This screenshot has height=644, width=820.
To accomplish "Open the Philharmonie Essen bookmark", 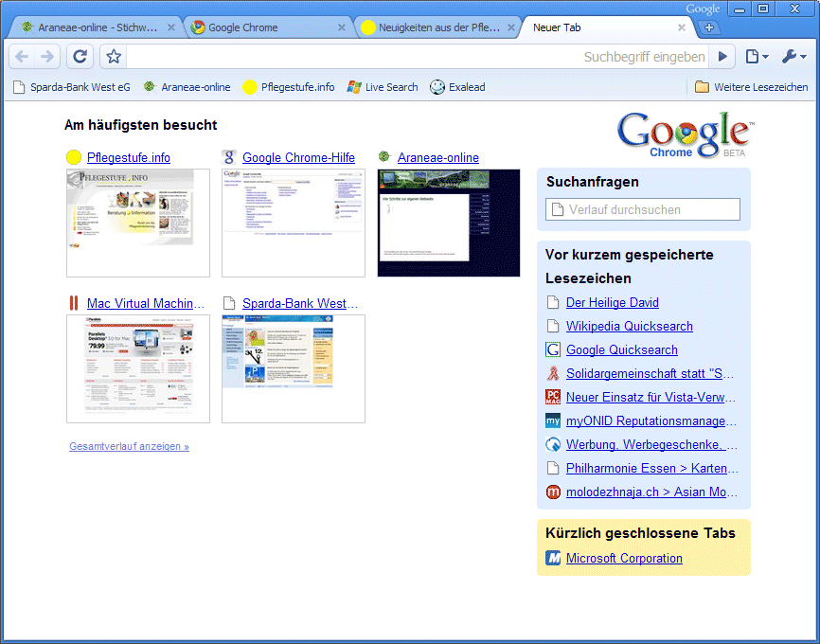I will click(x=652, y=468).
